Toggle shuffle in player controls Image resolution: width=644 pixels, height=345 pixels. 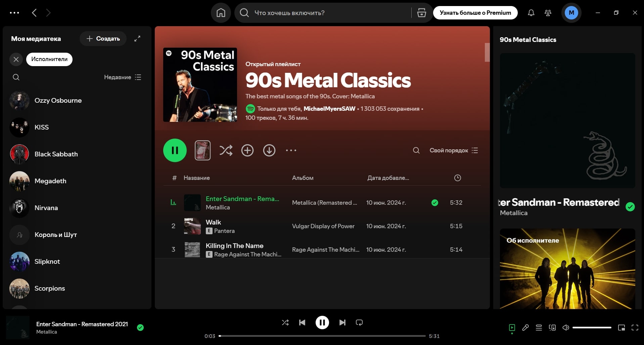285,323
